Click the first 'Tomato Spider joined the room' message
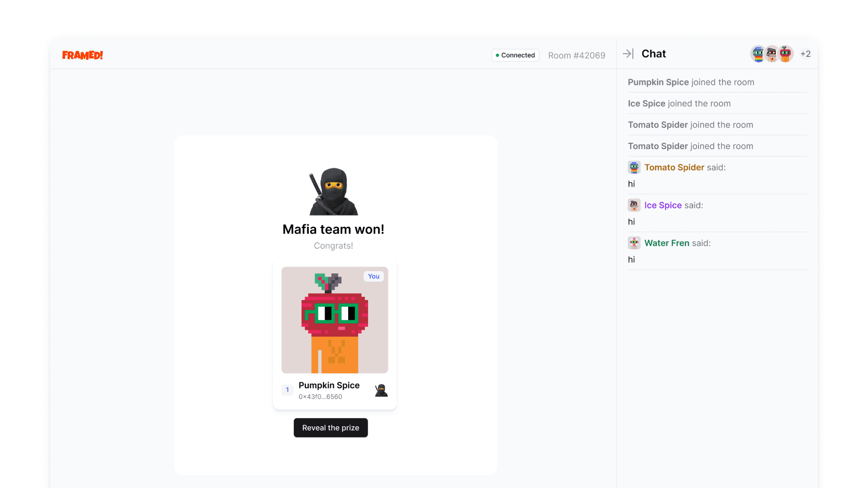Image resolution: width=868 pixels, height=488 pixels. pos(690,125)
